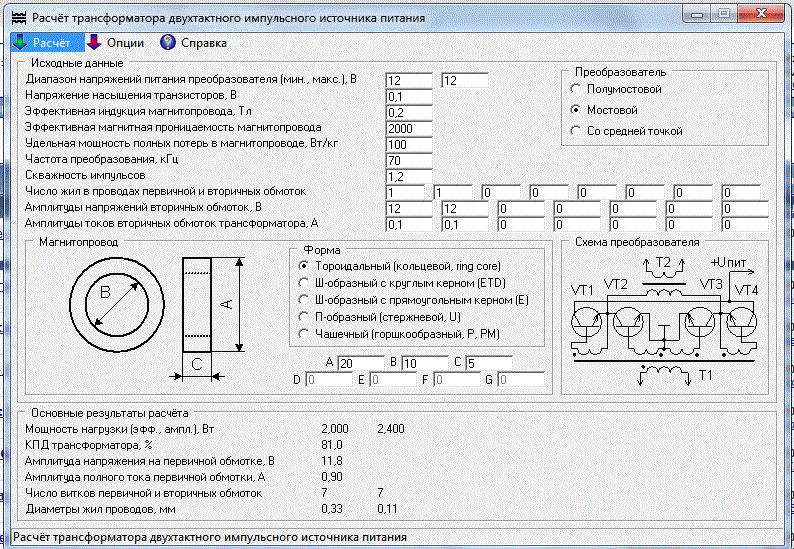Viewport: 794px width, 549px height.
Task: Click primary current amplitude value 0,90
Action: (x=332, y=477)
